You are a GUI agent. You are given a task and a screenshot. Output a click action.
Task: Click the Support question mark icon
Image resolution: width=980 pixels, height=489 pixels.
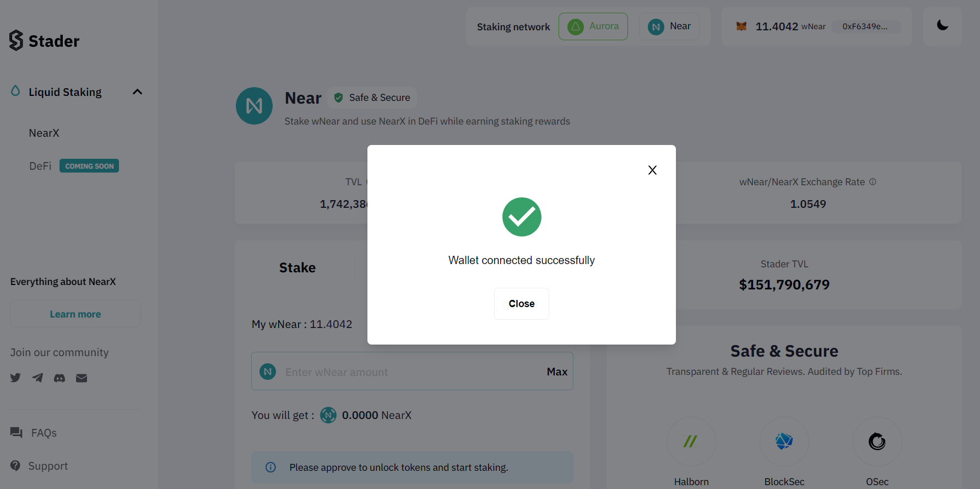(15, 466)
